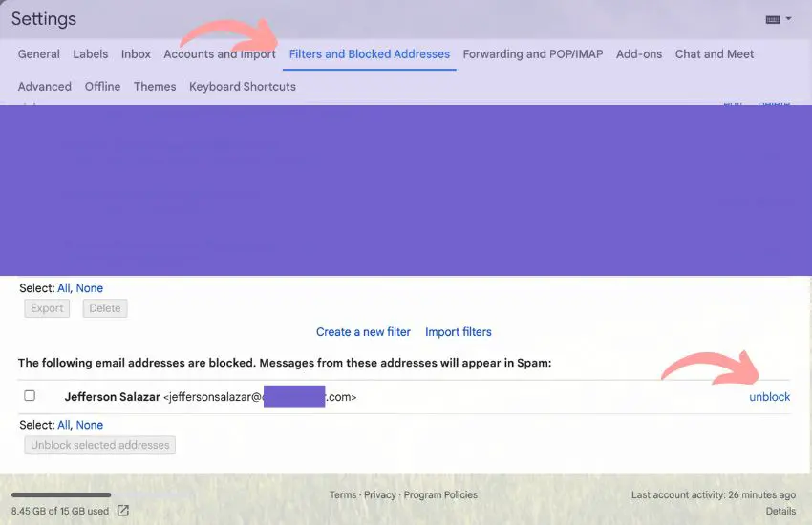The image size is (812, 525).
Task: Create a new filter link
Action: pyautogui.click(x=363, y=332)
